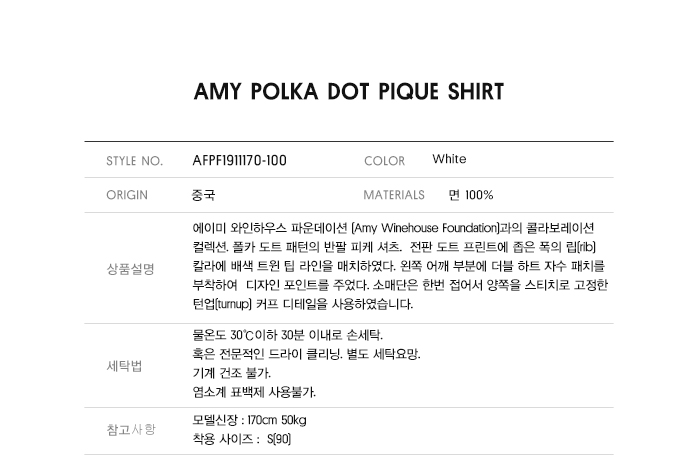Select the origin value 중국

203,195
